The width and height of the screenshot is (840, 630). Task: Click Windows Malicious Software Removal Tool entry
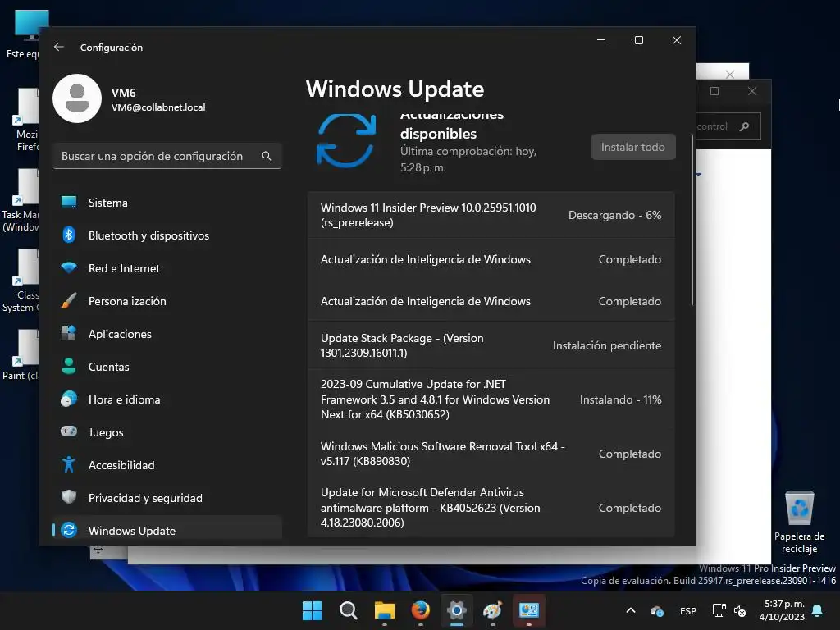pyautogui.click(x=491, y=454)
